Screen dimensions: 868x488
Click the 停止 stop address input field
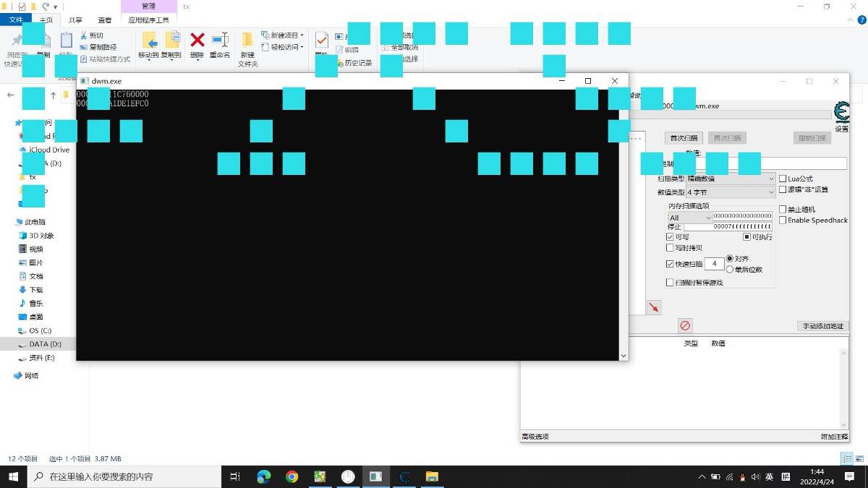[x=728, y=226]
